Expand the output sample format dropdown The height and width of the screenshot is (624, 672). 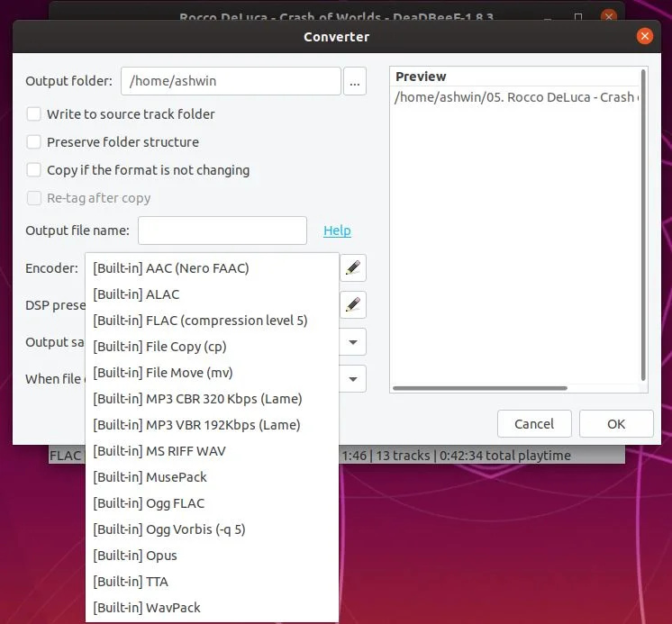(353, 342)
